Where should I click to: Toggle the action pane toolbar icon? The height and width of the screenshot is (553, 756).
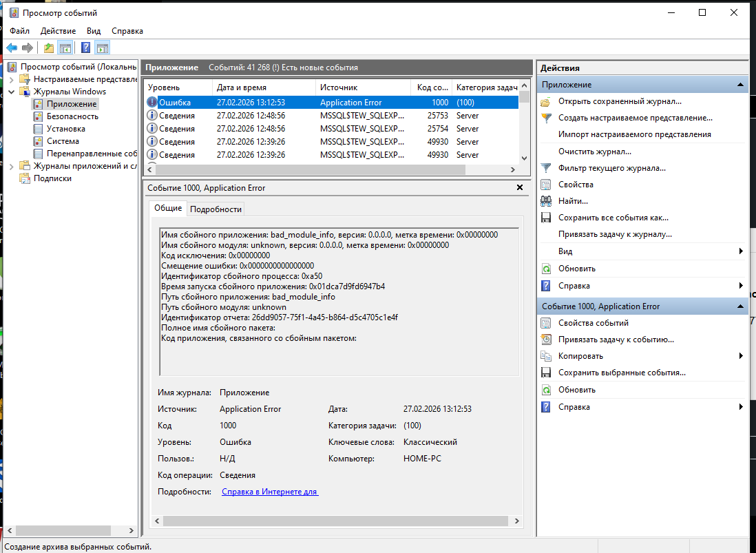103,48
